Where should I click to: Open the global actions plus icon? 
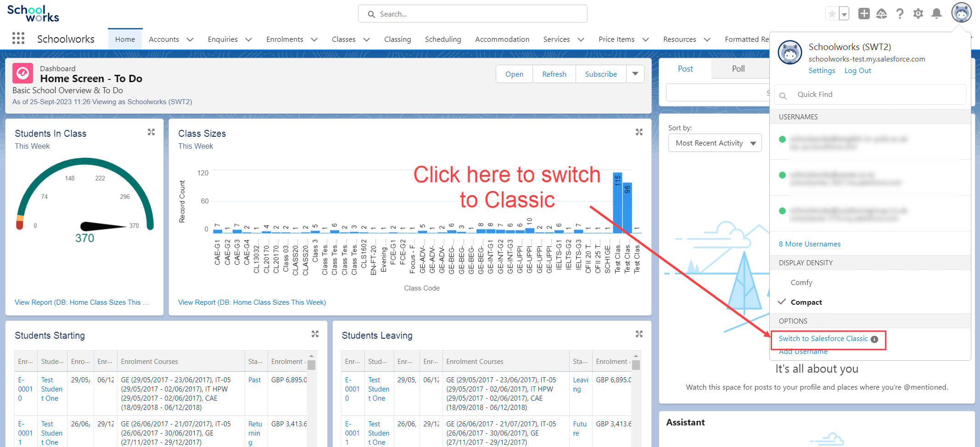864,14
